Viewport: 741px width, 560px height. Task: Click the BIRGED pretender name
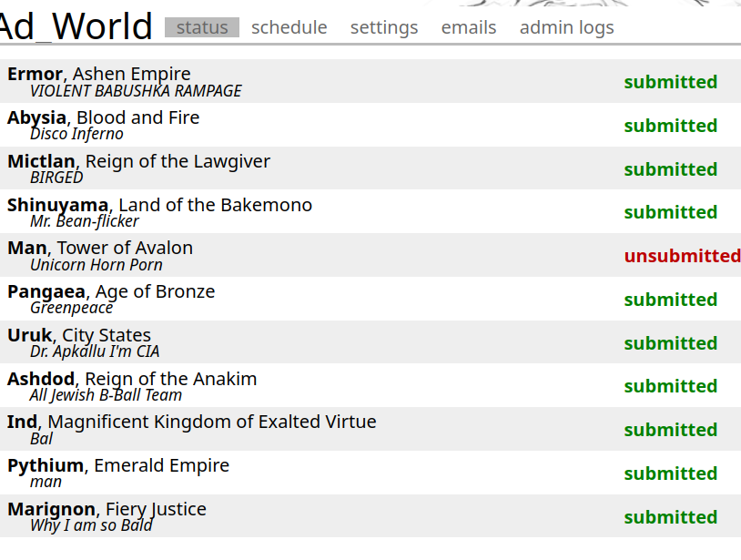(56, 178)
